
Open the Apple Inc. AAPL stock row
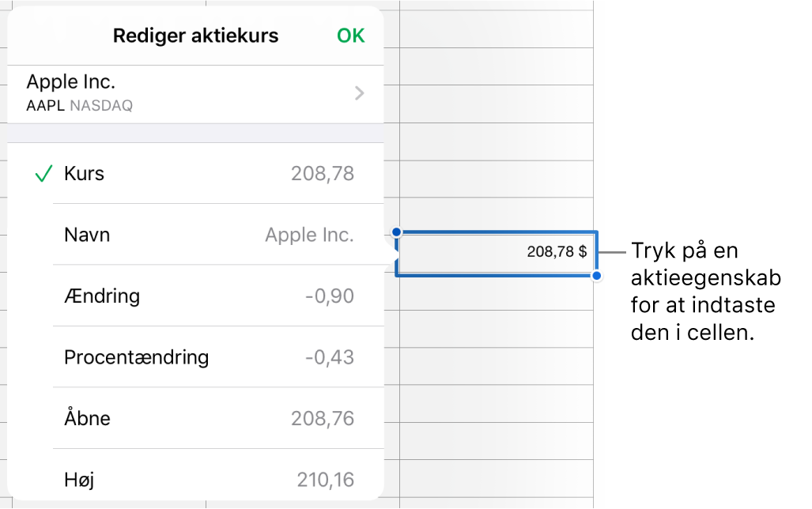190,93
